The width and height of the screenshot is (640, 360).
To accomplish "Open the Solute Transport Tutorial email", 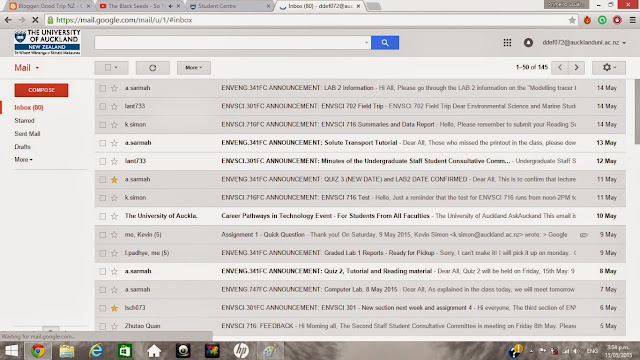I will (x=360, y=143).
